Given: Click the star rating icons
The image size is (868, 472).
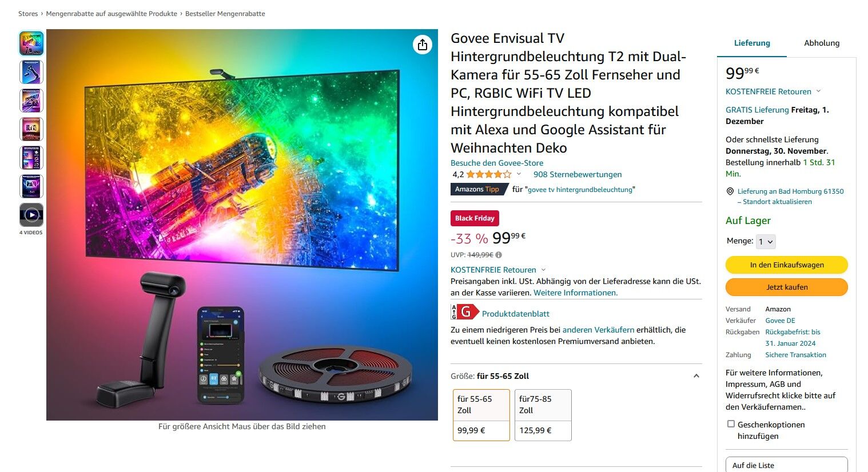Looking at the screenshot, I should pyautogui.click(x=489, y=174).
